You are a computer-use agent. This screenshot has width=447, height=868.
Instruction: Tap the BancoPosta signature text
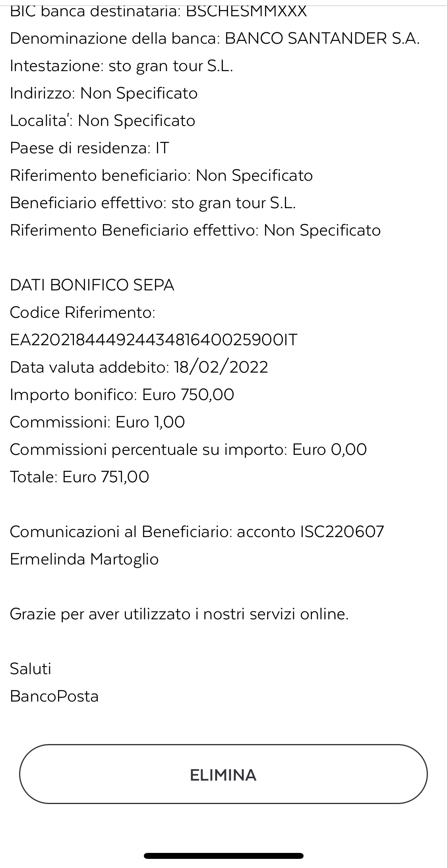point(54,696)
